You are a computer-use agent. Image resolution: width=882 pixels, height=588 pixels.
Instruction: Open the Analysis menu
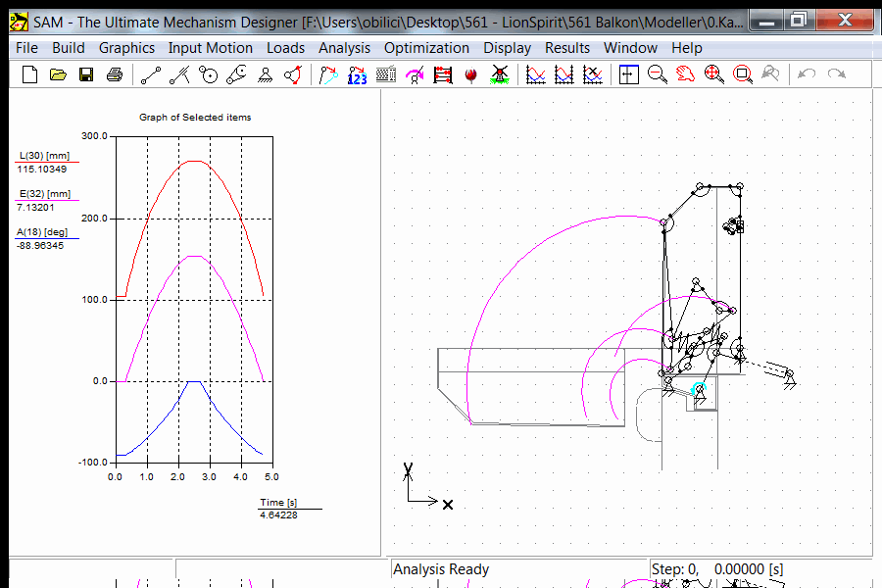coord(344,47)
